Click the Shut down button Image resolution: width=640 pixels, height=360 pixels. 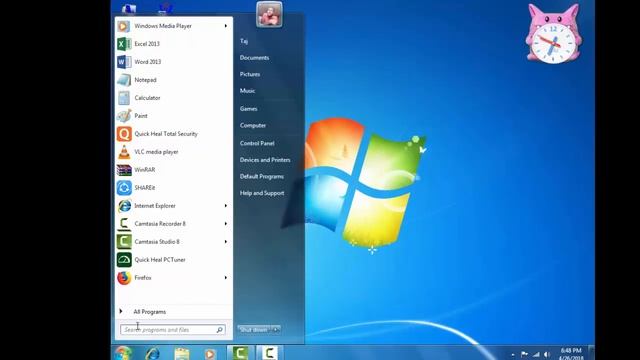click(254, 329)
